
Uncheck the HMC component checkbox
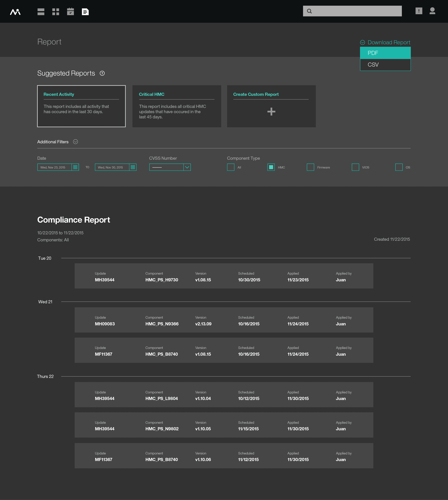click(x=271, y=167)
